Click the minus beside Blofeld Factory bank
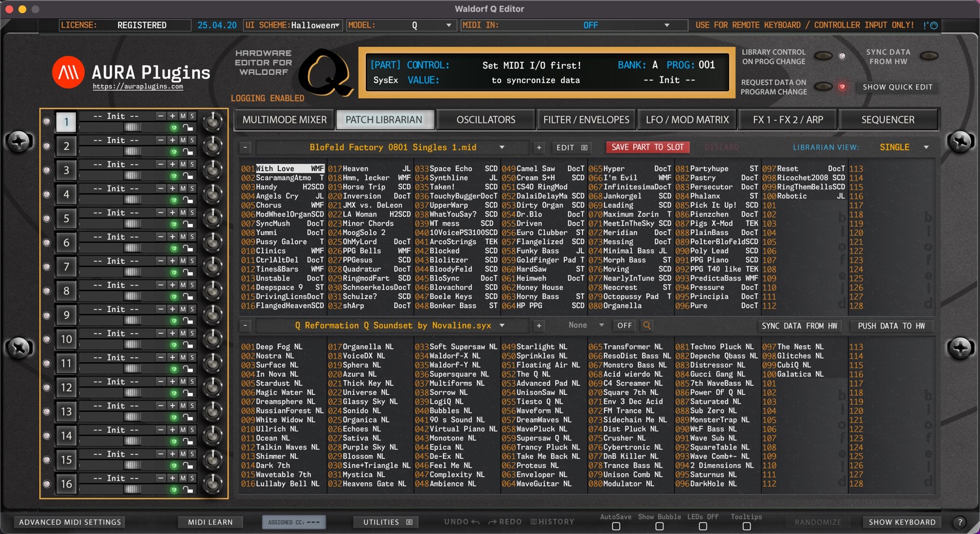 [x=245, y=148]
